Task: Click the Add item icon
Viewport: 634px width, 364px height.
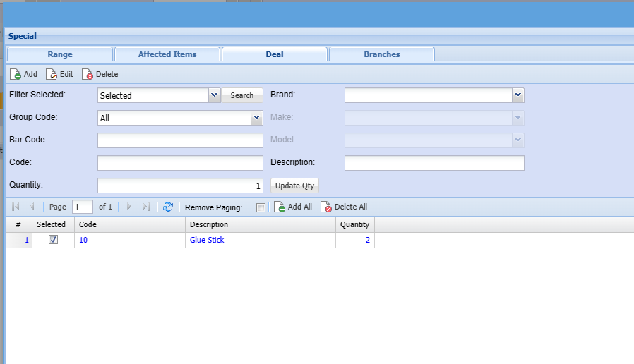Action: point(16,74)
